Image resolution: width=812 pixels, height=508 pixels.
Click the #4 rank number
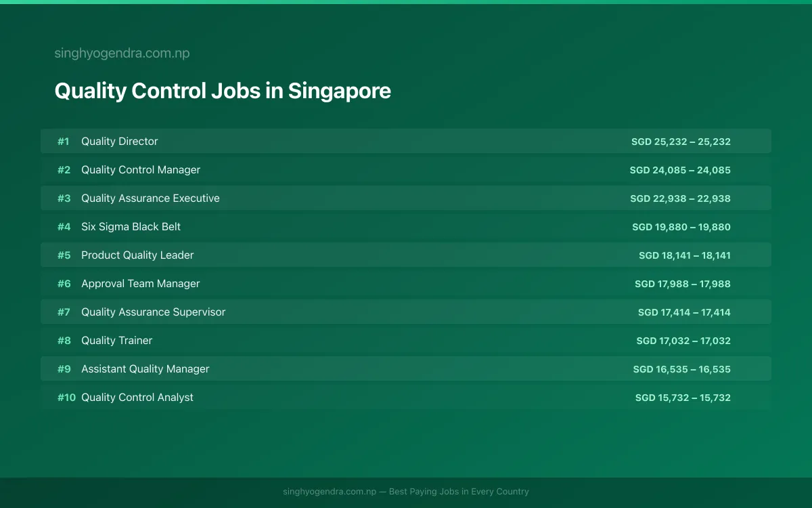[x=64, y=227]
